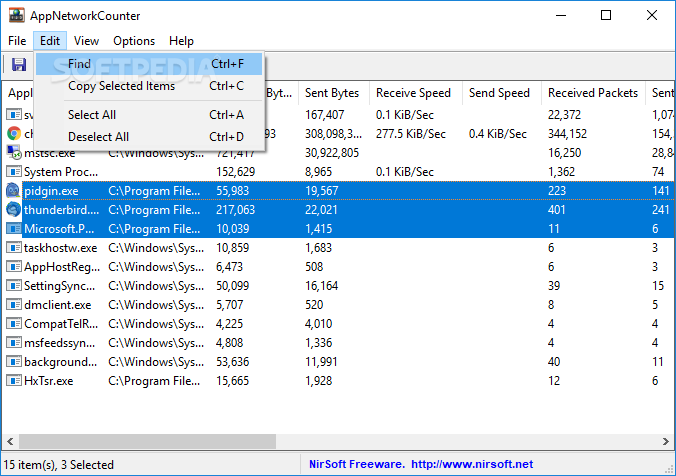Choose Find from the Edit menu
The height and width of the screenshot is (476, 676).
click(149, 64)
